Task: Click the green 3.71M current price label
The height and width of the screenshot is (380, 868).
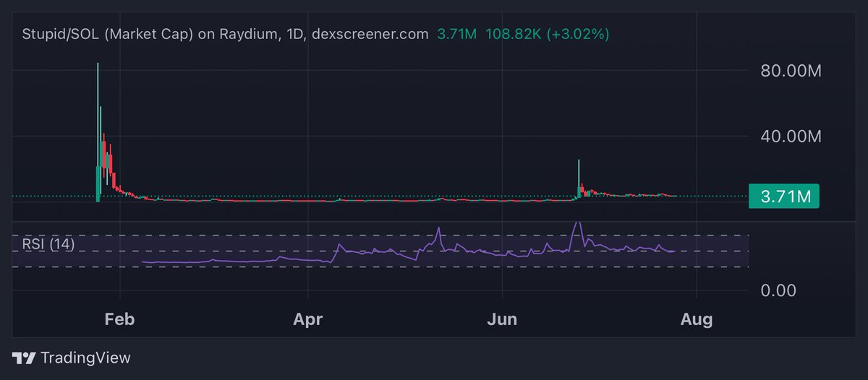Action: tap(784, 196)
